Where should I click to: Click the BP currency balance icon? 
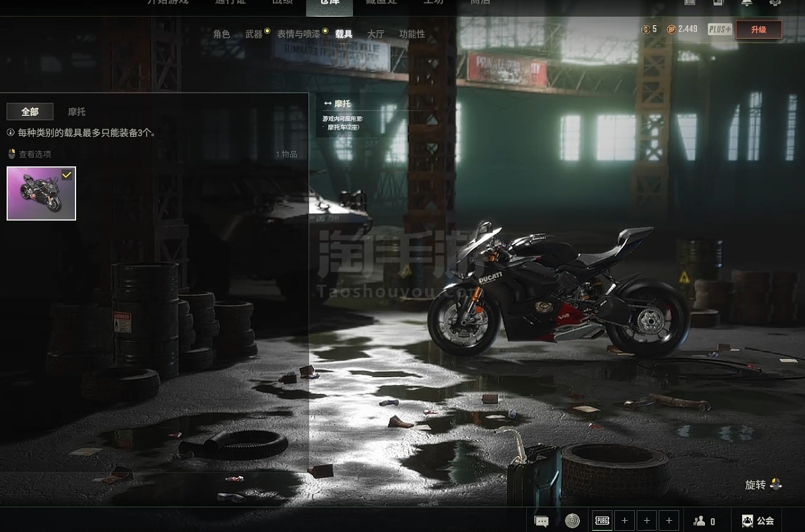(671, 29)
